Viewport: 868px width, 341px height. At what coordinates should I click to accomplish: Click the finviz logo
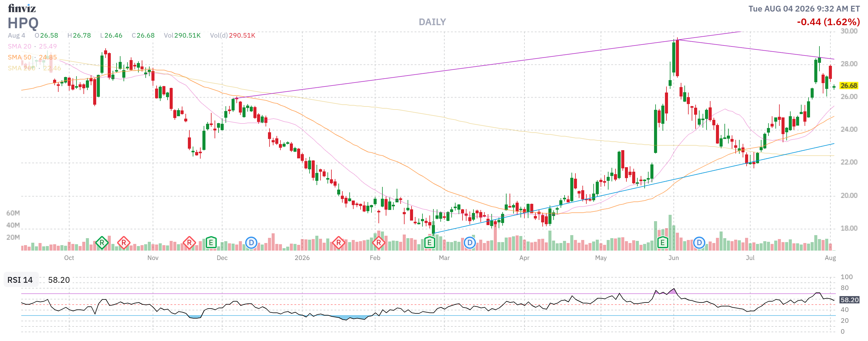22,8
